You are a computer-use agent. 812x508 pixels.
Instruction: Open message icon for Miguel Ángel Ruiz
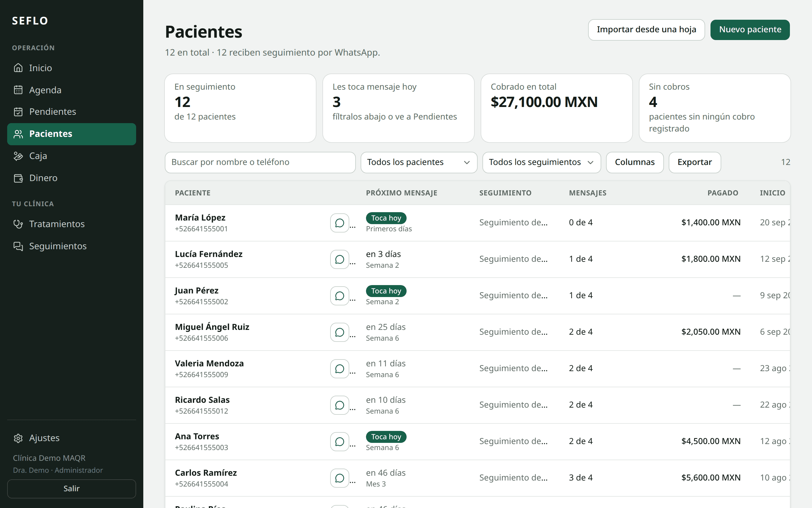click(x=339, y=332)
